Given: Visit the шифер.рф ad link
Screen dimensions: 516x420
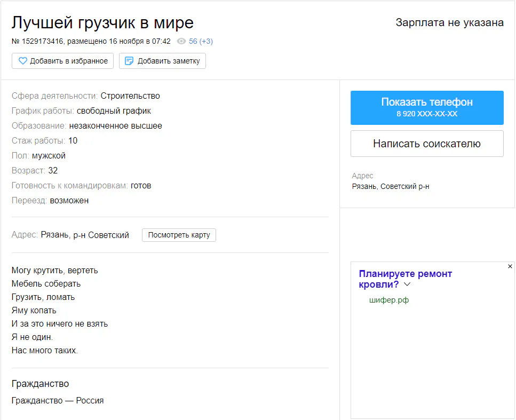Looking at the screenshot, I should coord(389,300).
